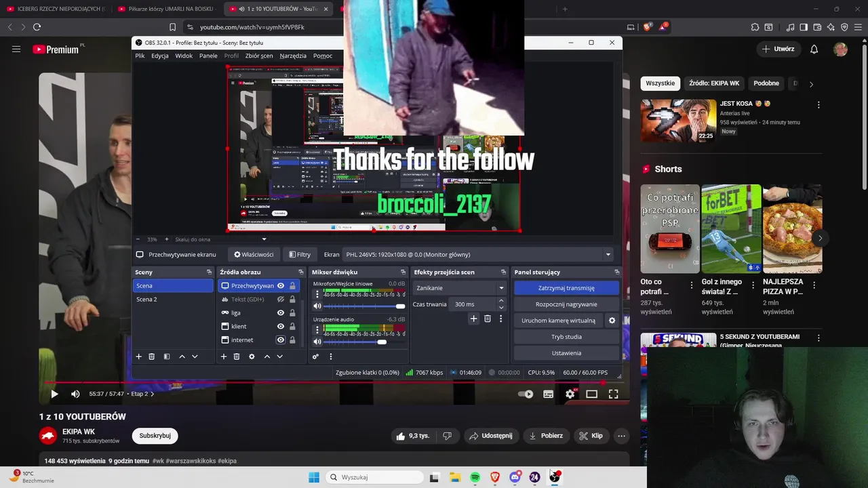Click Subskrybuj button for EKIPA WK
This screenshot has width=868, height=488.
pos(155,436)
